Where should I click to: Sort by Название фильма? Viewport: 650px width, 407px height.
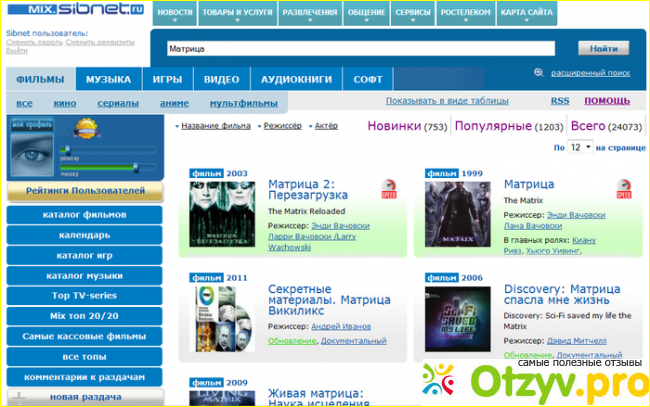(213, 126)
